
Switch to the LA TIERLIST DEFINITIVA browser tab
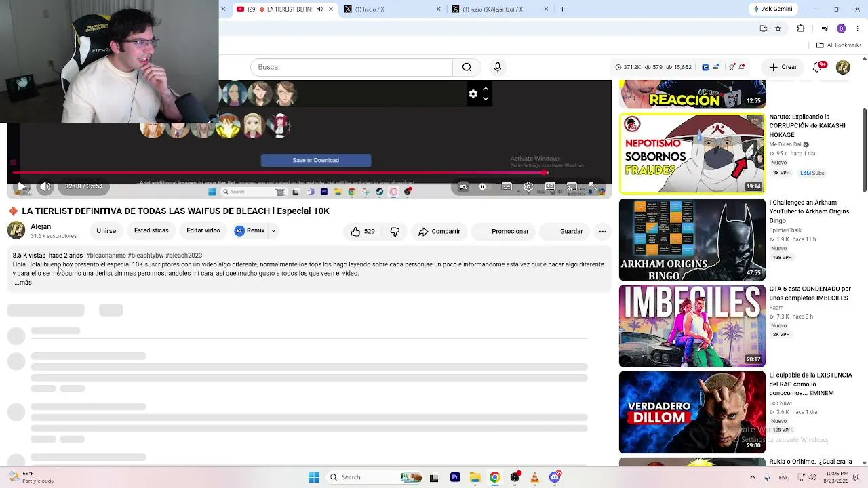285,9
